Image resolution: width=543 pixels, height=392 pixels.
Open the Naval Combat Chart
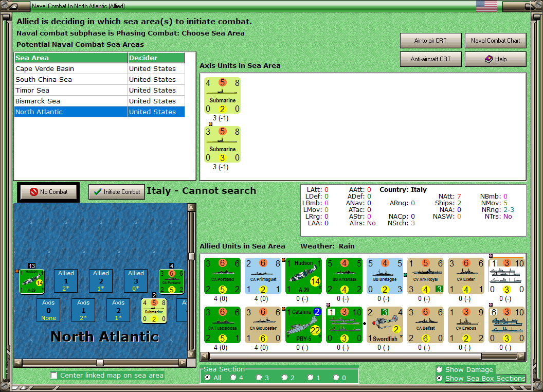point(495,41)
